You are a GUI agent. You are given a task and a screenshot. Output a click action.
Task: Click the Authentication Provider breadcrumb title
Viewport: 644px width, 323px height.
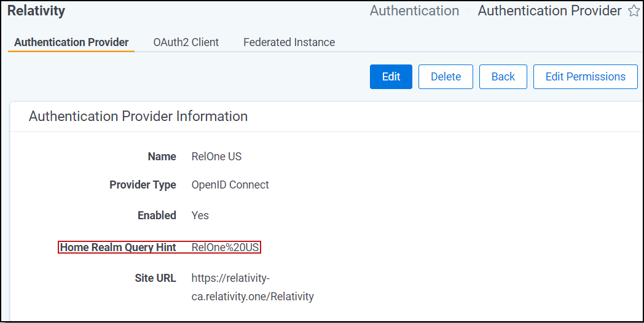click(549, 11)
